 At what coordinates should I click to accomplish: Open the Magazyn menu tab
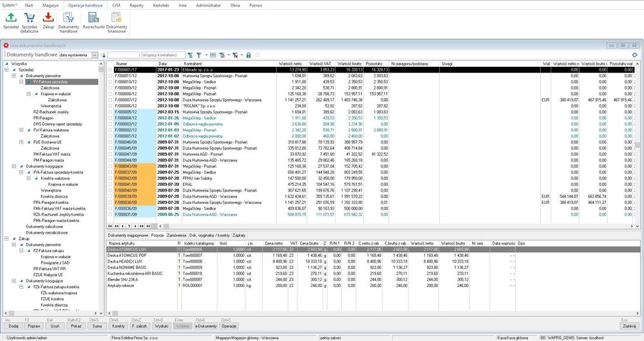pos(50,5)
